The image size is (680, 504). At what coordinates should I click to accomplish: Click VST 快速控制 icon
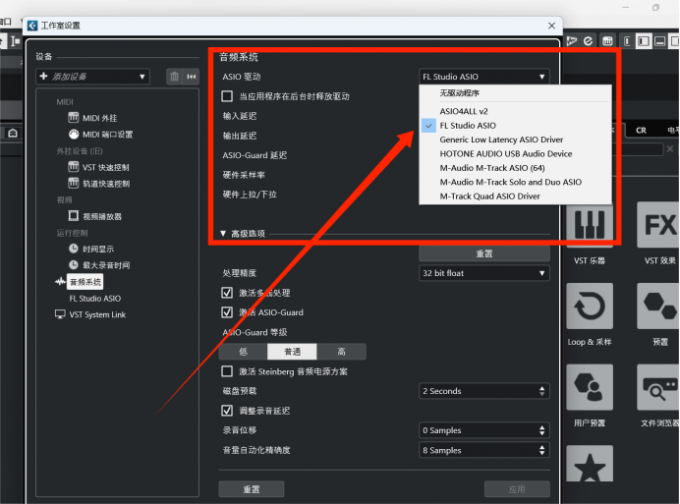pyautogui.click(x=73, y=167)
